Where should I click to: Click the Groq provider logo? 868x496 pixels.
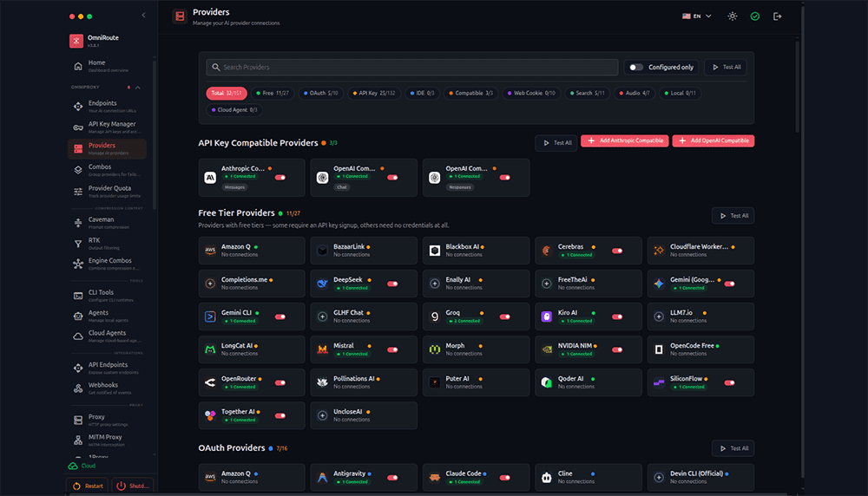coord(435,317)
